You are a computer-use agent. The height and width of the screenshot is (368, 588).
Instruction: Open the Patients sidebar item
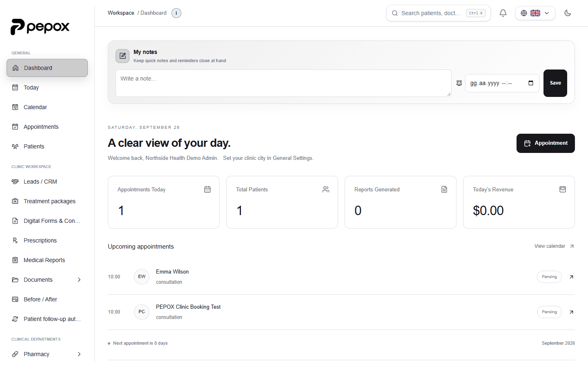click(47, 146)
